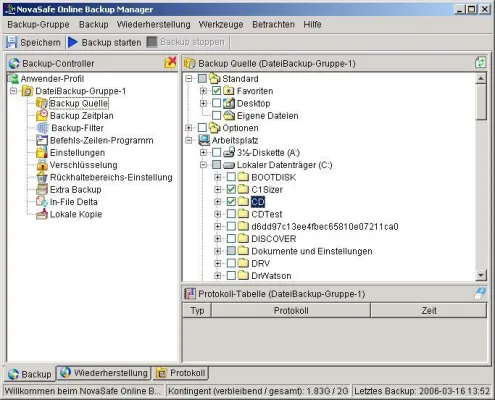The width and height of the screenshot is (495, 400).
Task: Click the Rückhaltebereichs-Einstellung bin icon
Action: 42,177
